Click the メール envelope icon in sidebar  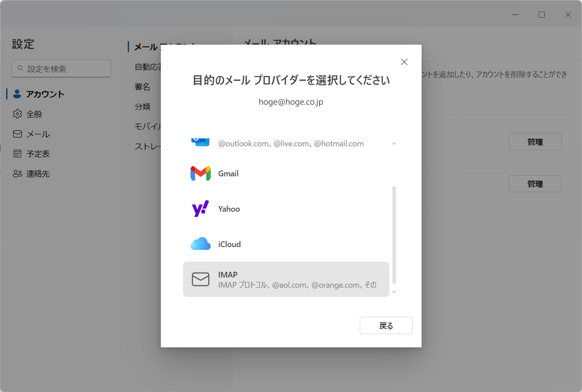(x=17, y=134)
